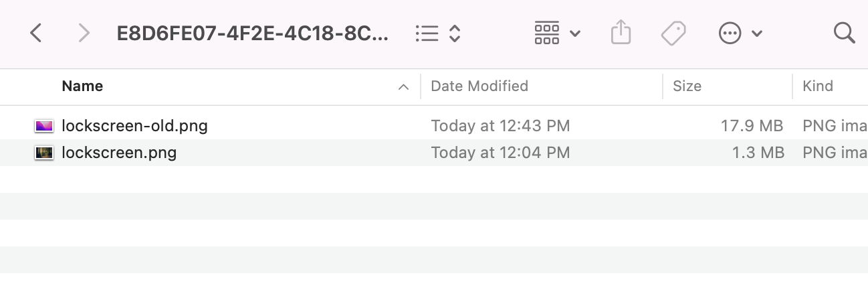Reverse sort order via Name caret
The image size is (868, 300).
403,87
